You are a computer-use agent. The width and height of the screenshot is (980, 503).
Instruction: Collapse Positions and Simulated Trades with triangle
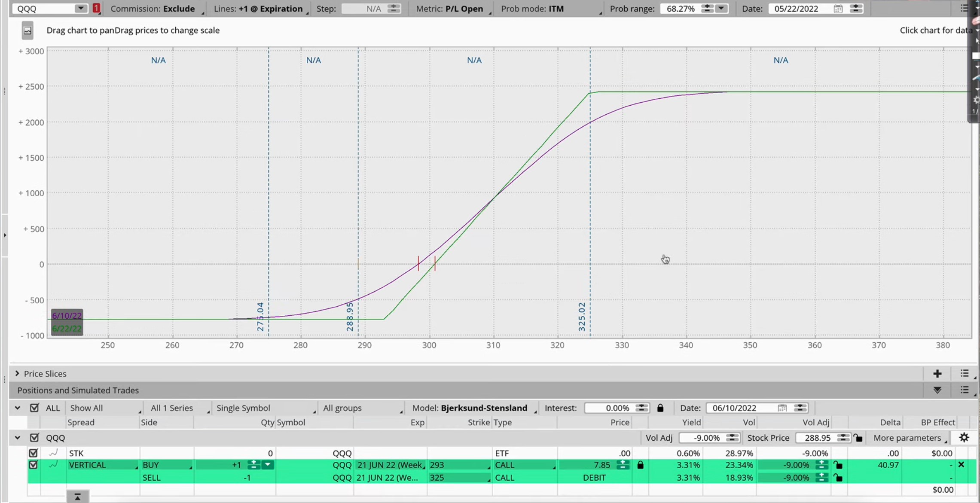[x=937, y=390]
